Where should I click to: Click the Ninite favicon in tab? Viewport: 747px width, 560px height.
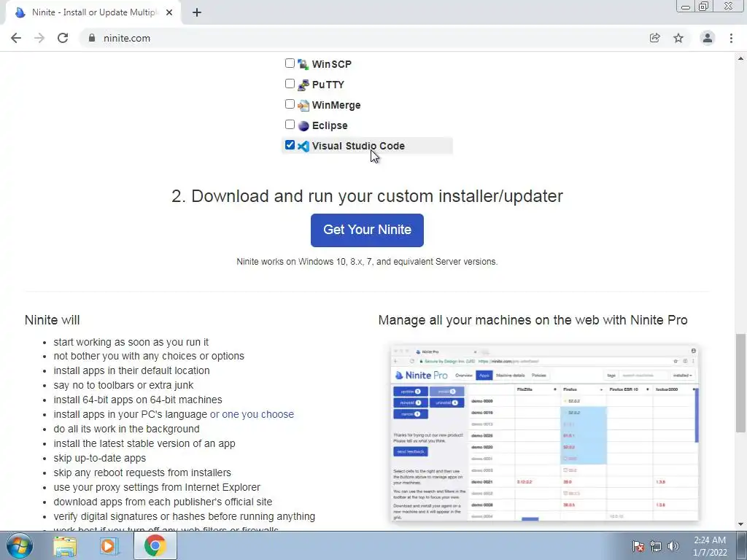coord(20,12)
